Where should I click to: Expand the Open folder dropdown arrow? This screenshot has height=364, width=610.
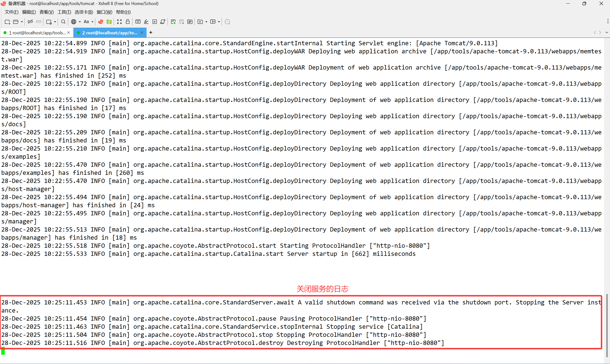pyautogui.click(x=22, y=22)
